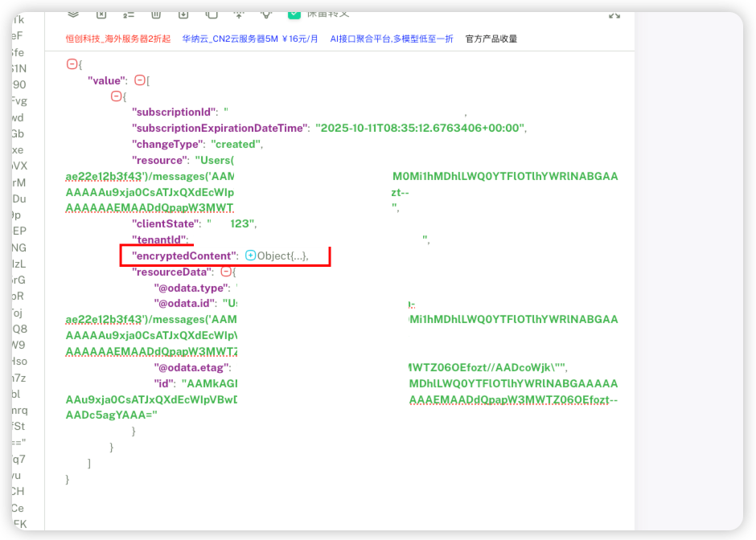Collapse all nodes via double-chevron icon
This screenshot has width=756, height=540.
point(73,13)
